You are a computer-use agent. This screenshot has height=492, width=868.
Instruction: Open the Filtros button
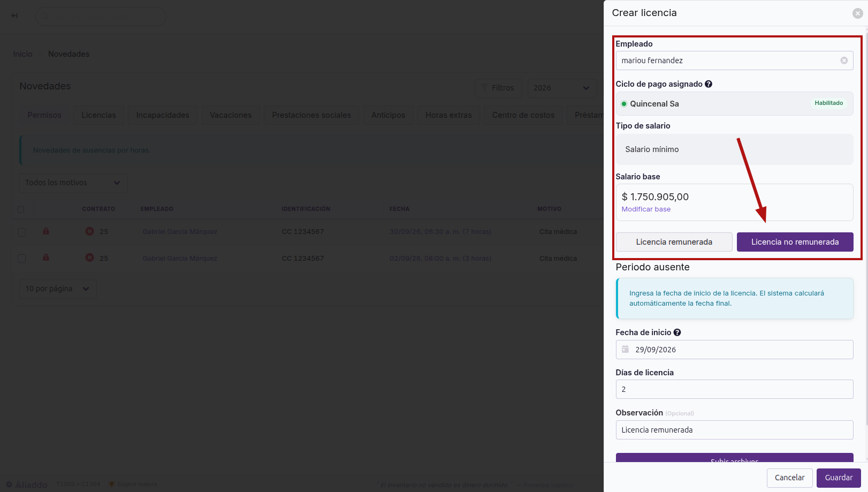pos(497,88)
